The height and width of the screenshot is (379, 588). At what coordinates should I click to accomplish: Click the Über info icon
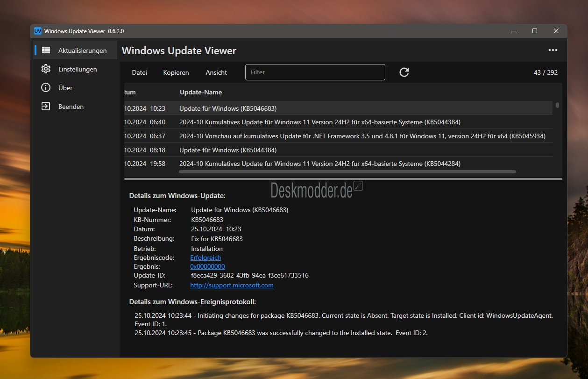click(46, 88)
